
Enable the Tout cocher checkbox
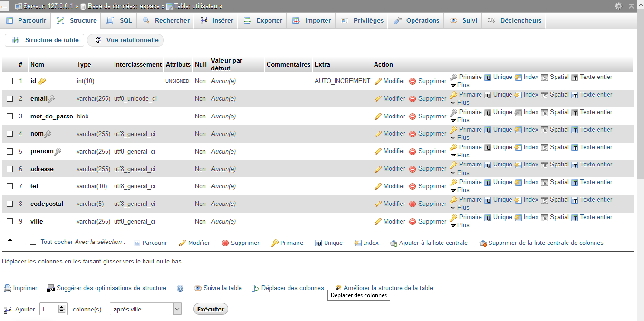click(x=33, y=242)
